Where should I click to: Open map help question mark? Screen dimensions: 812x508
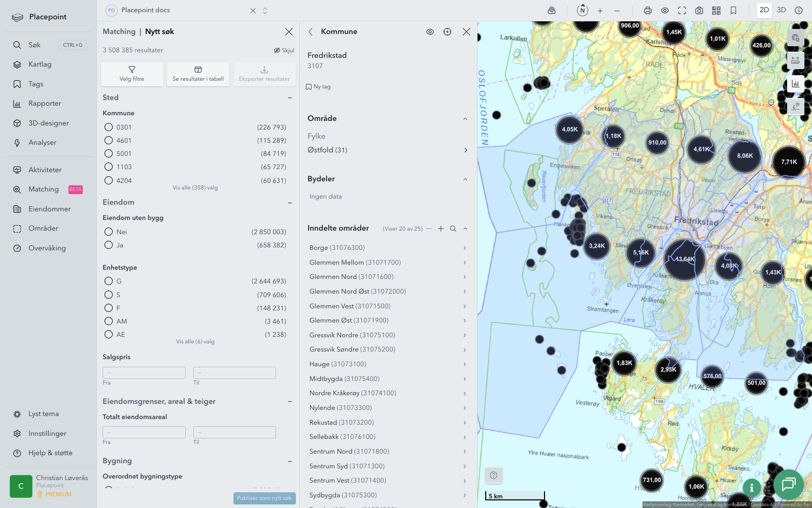494,475
